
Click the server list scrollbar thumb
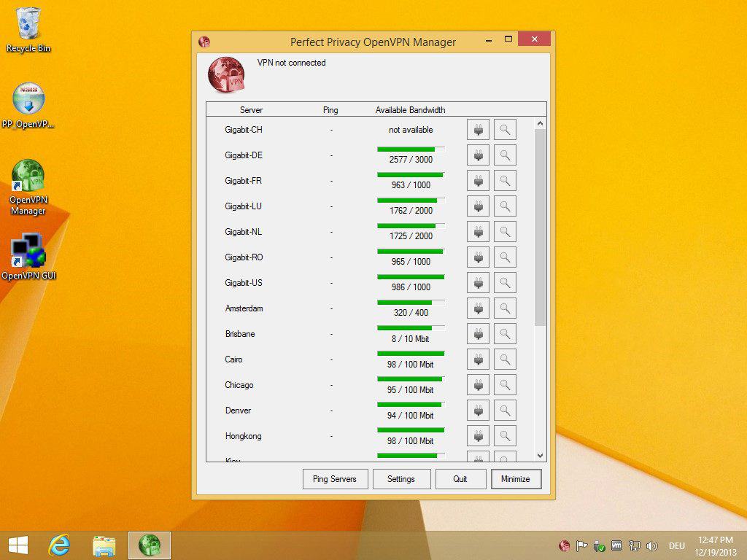coord(540,227)
